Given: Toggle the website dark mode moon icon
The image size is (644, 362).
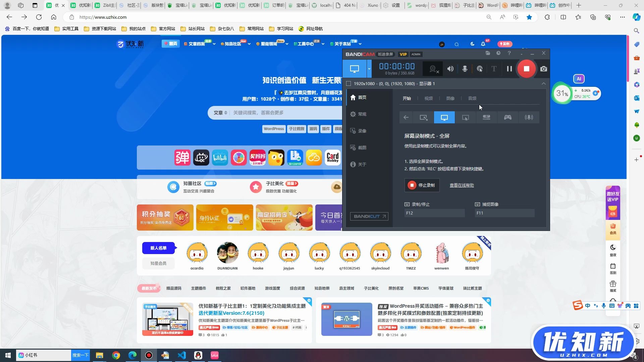Looking at the screenshot, I should (472, 44).
